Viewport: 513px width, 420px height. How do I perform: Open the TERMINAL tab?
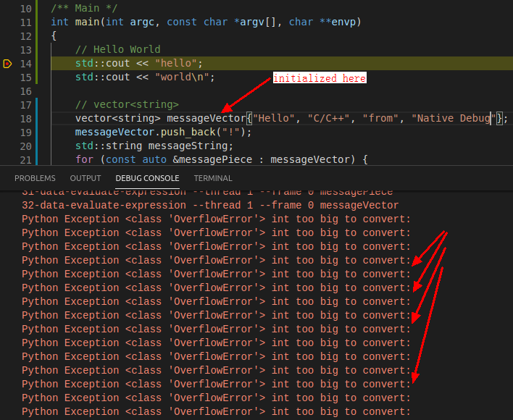point(213,178)
